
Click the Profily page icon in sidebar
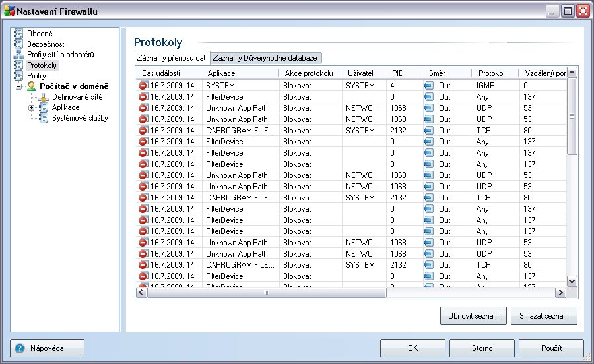(18, 76)
